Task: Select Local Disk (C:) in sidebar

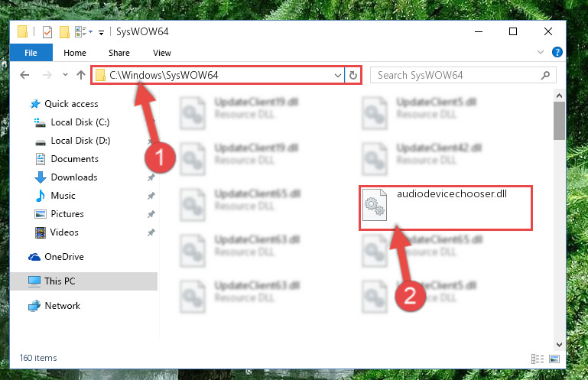Action: (x=80, y=122)
